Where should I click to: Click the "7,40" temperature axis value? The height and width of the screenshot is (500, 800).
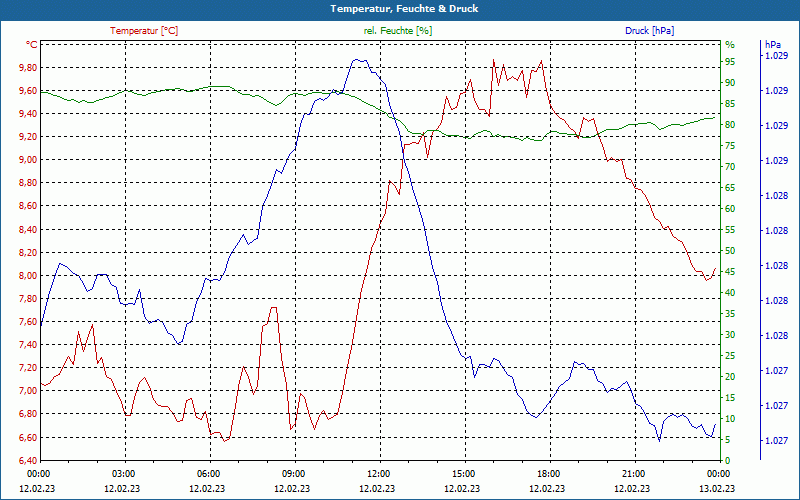28,345
